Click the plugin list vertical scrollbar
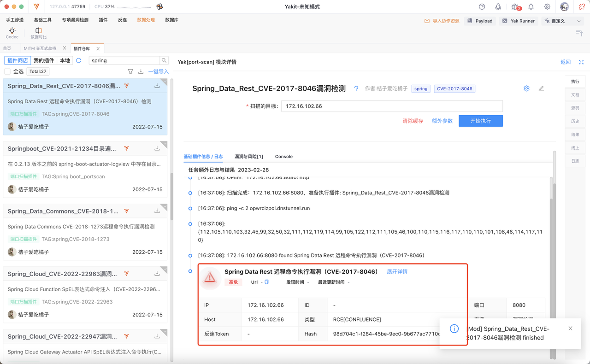590x364 pixels. coord(172,196)
